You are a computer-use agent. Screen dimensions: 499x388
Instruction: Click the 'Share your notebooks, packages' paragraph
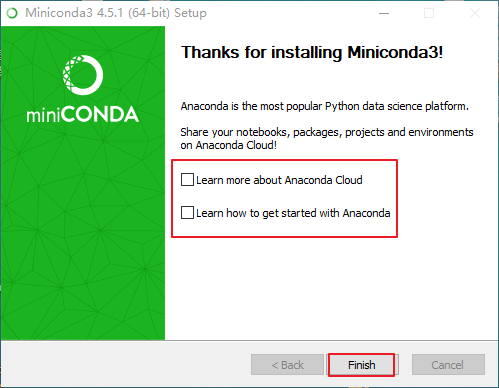[x=327, y=138]
